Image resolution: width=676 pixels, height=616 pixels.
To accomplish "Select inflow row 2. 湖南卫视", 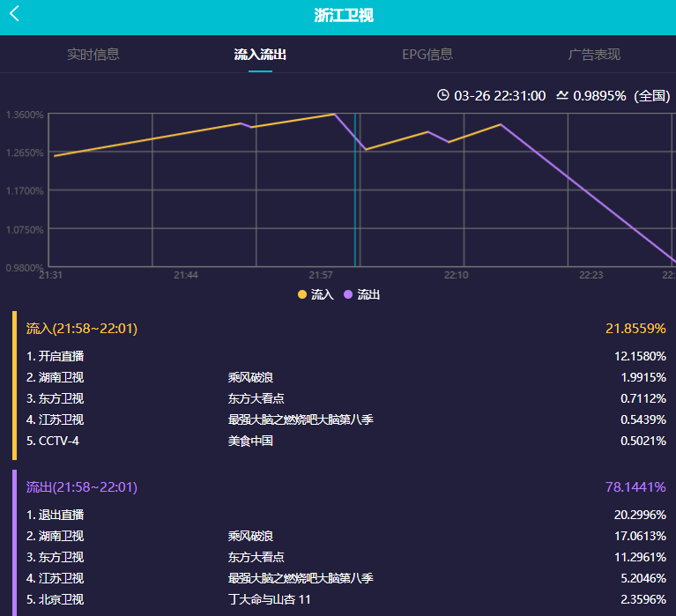I will pos(346,377).
